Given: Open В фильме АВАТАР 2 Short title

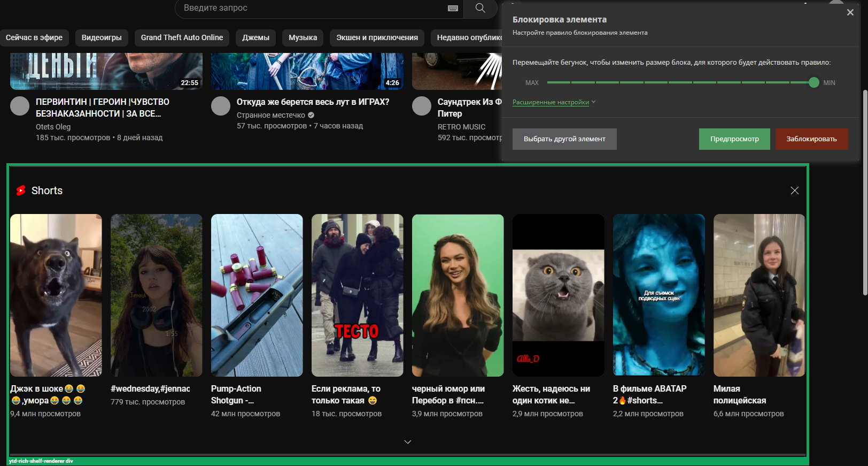Looking at the screenshot, I should tap(650, 394).
